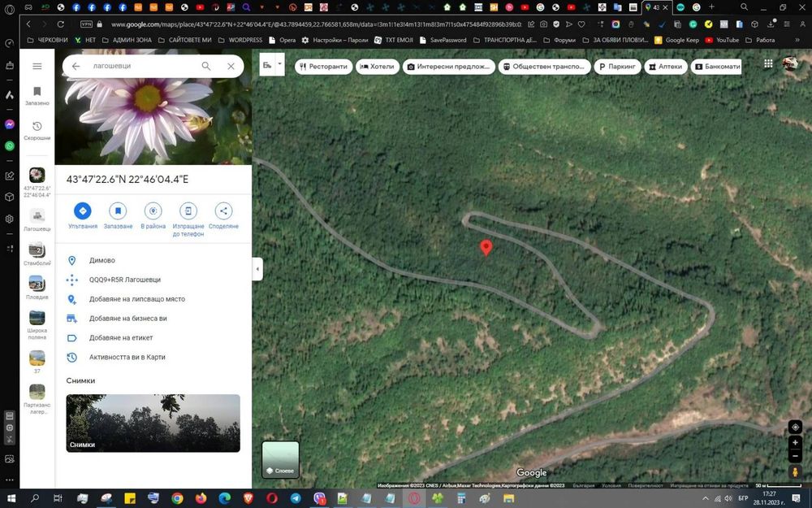
Task: Click the Nearby (В района) icon
Action: pos(153,211)
